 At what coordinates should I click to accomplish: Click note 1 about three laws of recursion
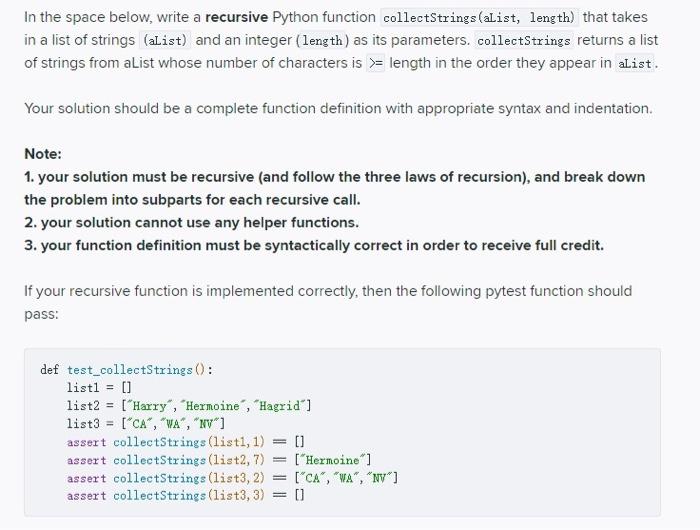coord(335,188)
